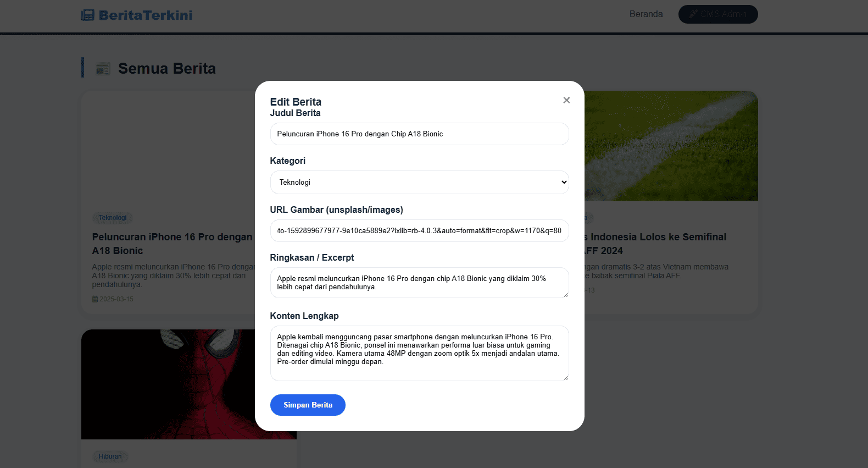Screen dimensions: 868x468
Task: Click the Konten Lengkap content textarea
Action: [x=419, y=353]
